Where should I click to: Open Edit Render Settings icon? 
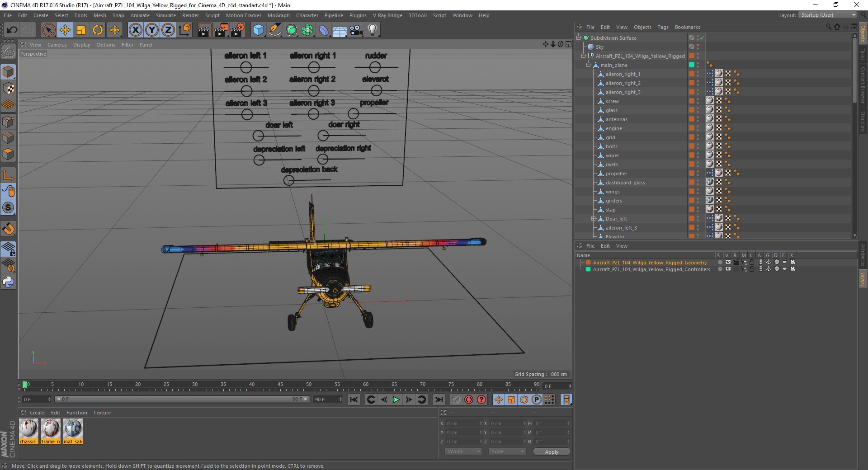238,30
